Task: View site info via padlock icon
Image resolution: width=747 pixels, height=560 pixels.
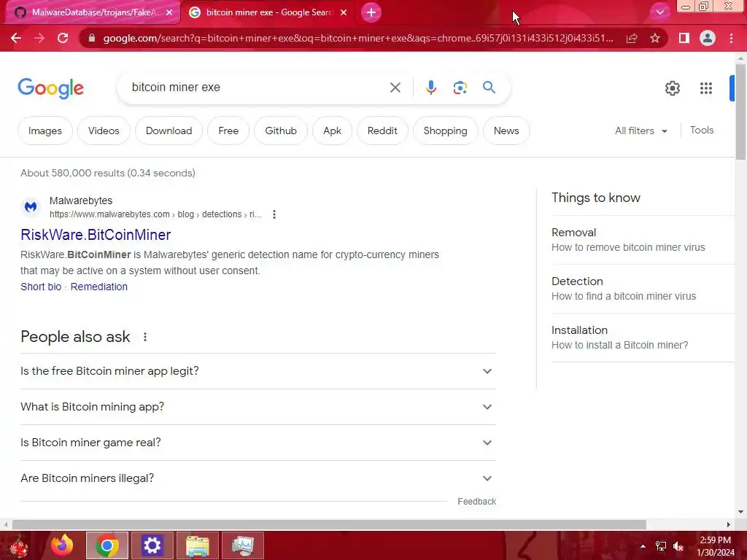Action: (92, 38)
